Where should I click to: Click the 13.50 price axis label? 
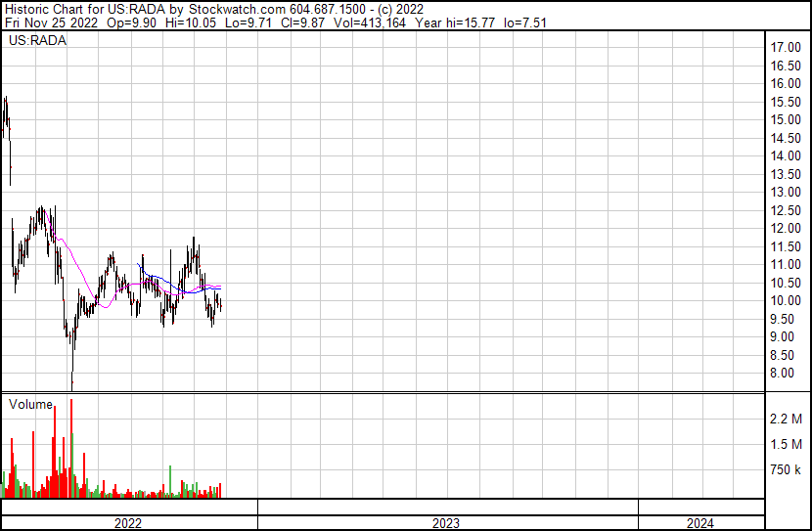click(786, 174)
